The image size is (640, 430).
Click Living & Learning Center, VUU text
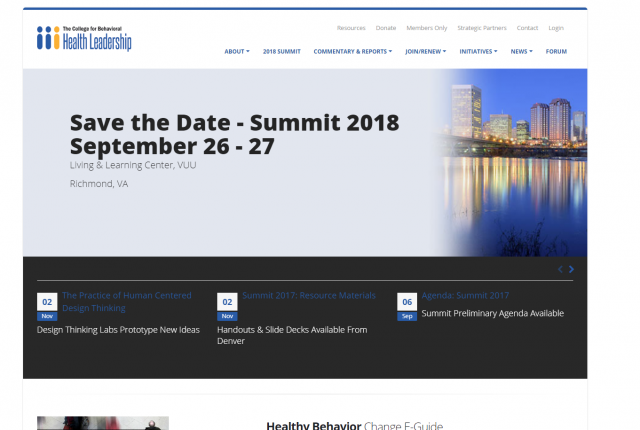point(133,165)
